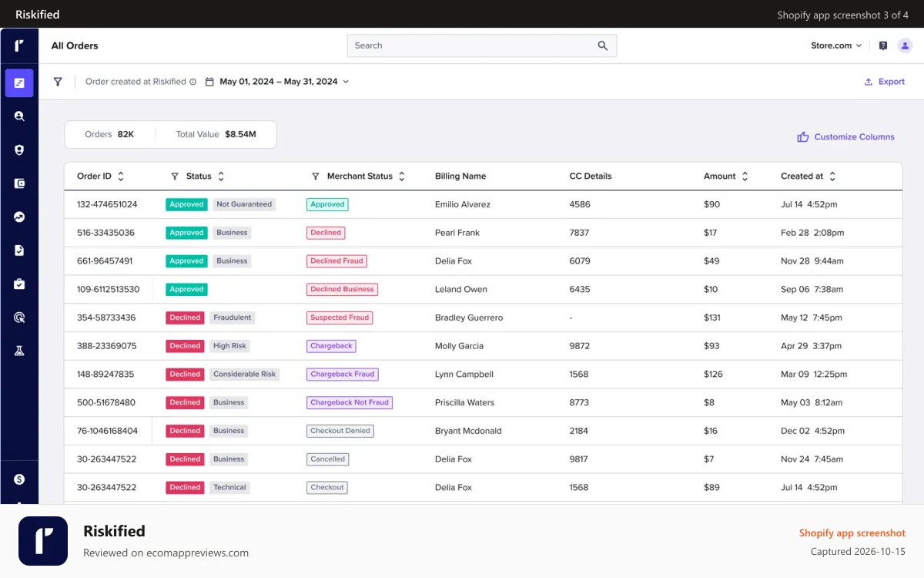Viewport: 924px width, 578px height.
Task: Open the help icon in the top bar
Action: click(883, 45)
